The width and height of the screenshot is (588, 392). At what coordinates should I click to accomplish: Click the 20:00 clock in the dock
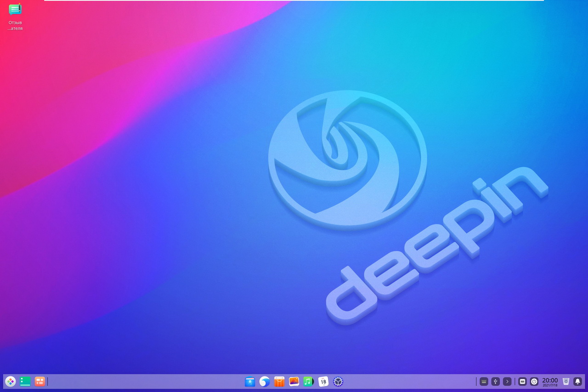click(550, 381)
